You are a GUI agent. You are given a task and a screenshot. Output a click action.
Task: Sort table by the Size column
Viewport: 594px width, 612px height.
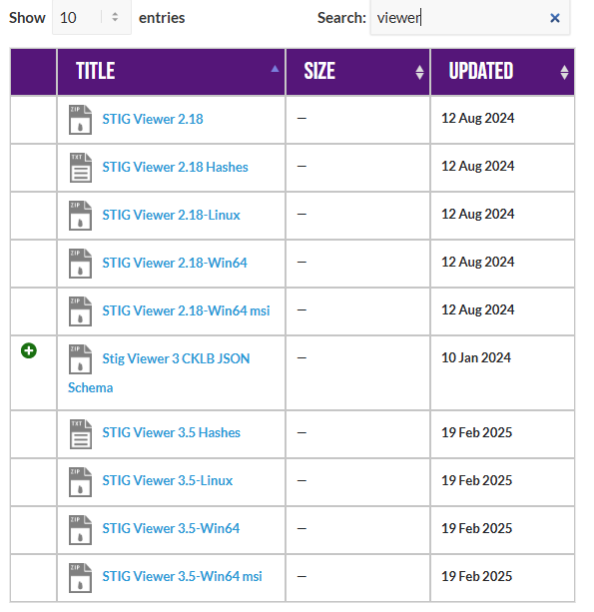pyautogui.click(x=357, y=72)
